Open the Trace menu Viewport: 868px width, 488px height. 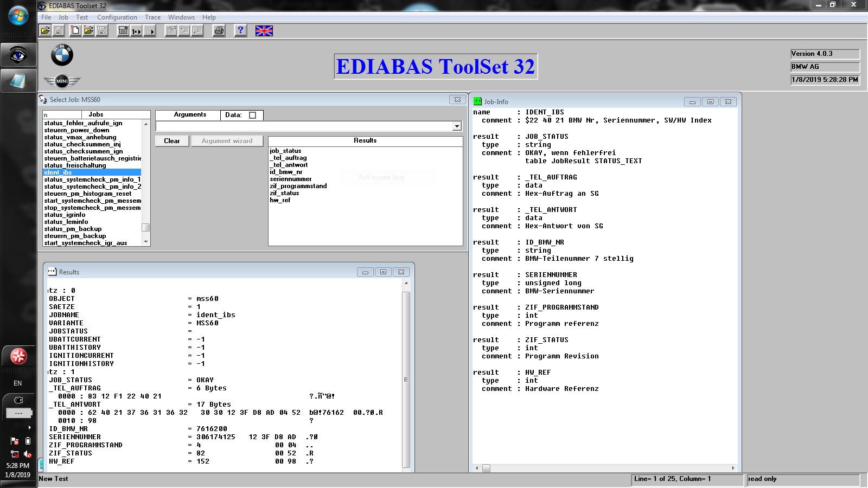point(152,17)
